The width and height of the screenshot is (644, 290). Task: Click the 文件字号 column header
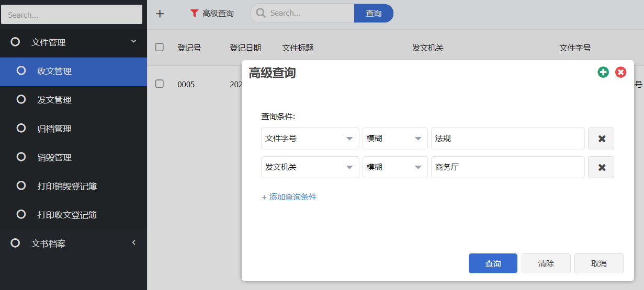point(575,48)
